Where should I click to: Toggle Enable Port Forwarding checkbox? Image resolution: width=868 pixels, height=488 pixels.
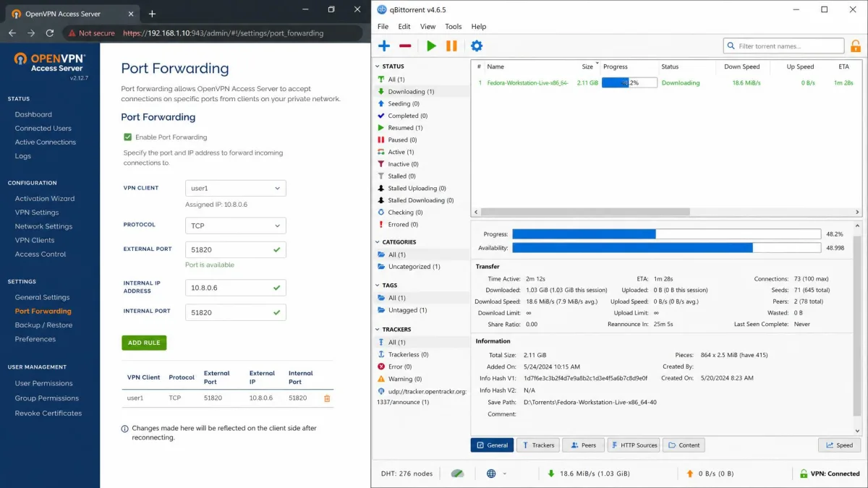coord(128,137)
